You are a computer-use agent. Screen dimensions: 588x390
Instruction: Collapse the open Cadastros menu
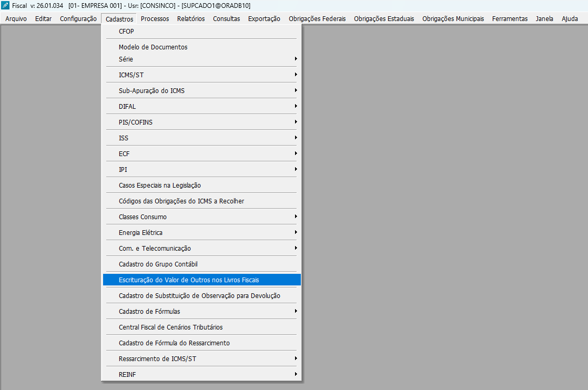[119, 19]
